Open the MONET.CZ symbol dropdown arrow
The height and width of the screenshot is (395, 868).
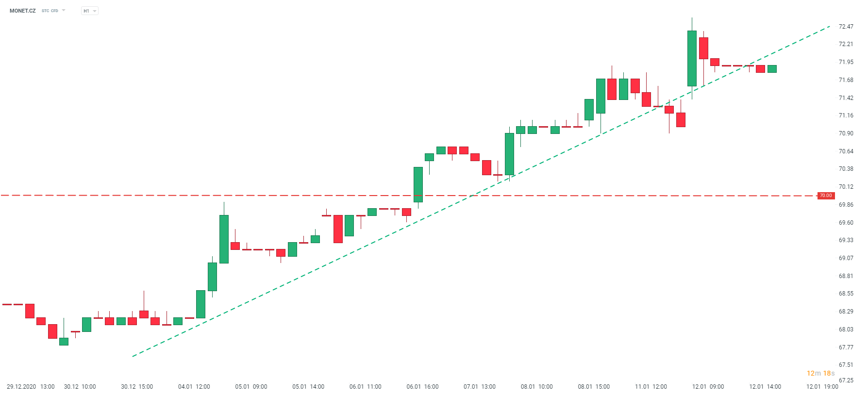[x=64, y=10]
